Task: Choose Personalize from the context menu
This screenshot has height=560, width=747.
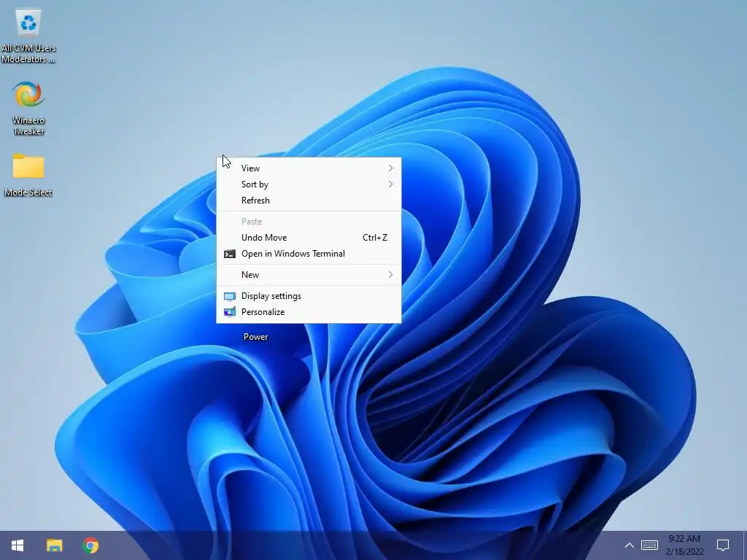Action: click(309, 312)
